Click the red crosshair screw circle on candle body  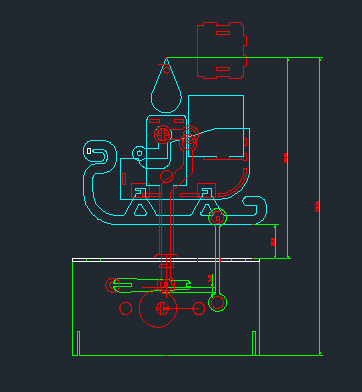point(163,134)
